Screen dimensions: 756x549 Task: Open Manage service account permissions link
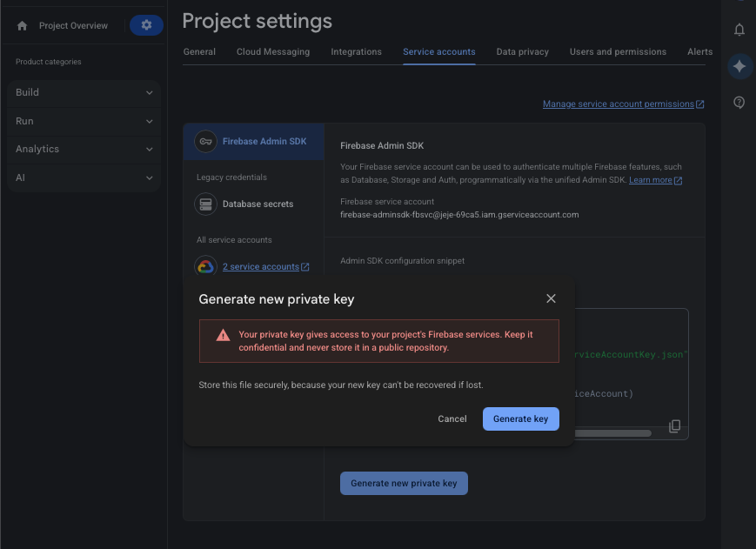point(619,104)
